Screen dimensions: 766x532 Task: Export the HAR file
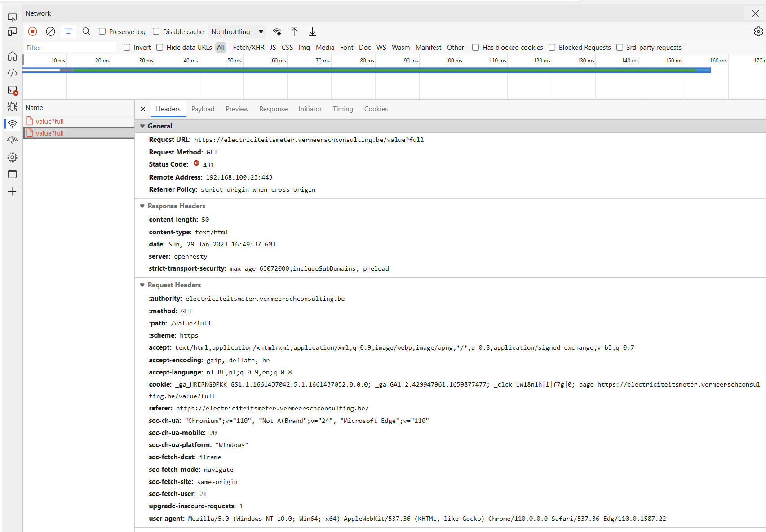[312, 31]
